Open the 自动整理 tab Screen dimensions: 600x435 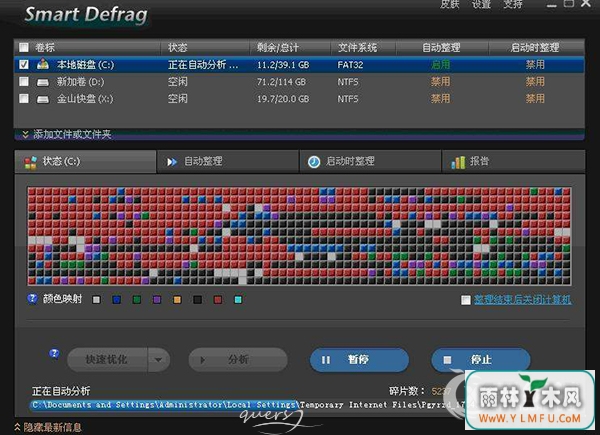pyautogui.click(x=228, y=161)
